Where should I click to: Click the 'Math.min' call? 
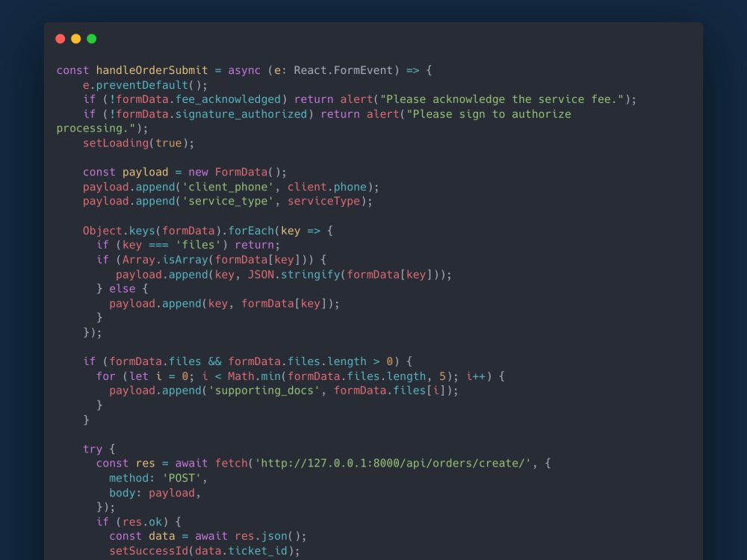254,376
